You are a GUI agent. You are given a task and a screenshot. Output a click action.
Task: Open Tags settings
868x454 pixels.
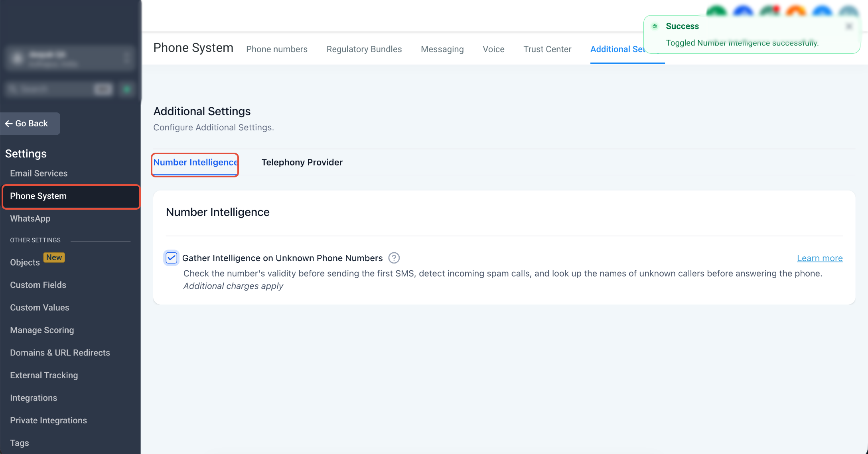pos(20,443)
